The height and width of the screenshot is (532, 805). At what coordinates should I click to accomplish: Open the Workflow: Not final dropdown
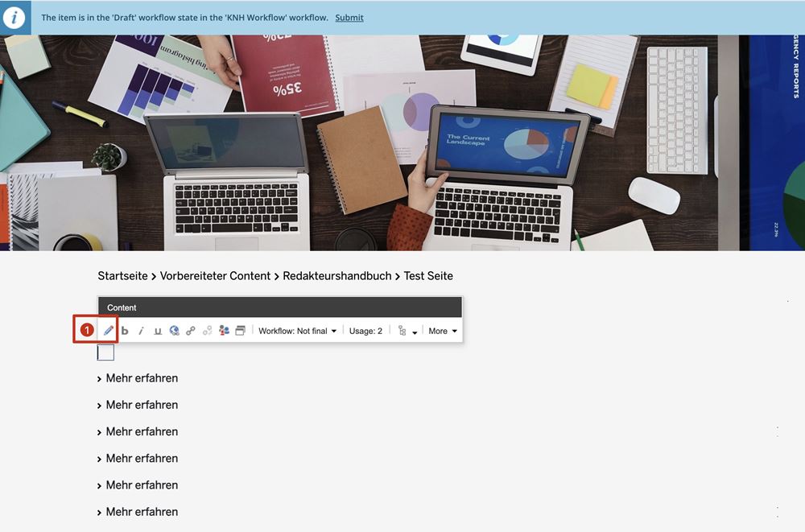pos(297,331)
